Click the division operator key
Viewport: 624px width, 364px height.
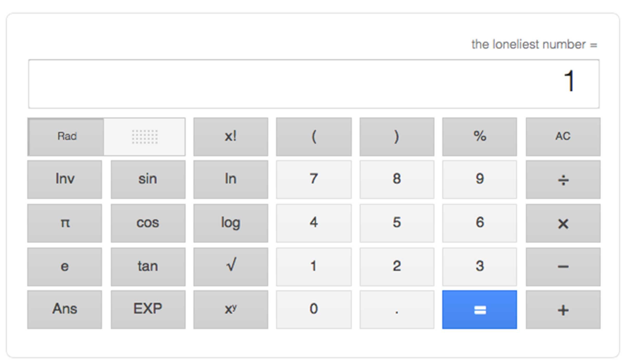click(563, 180)
